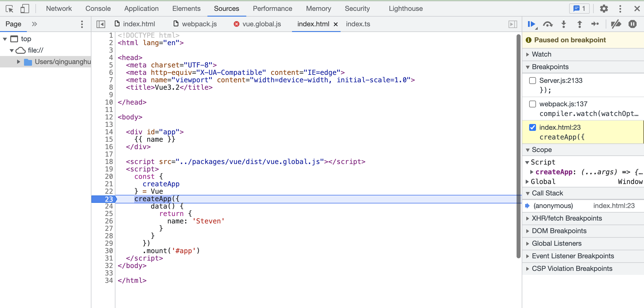Open the console messages badge showing 1

click(x=579, y=9)
